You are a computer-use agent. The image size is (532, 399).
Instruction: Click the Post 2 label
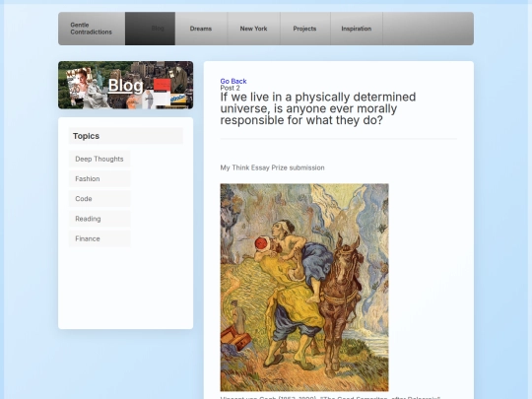230,88
